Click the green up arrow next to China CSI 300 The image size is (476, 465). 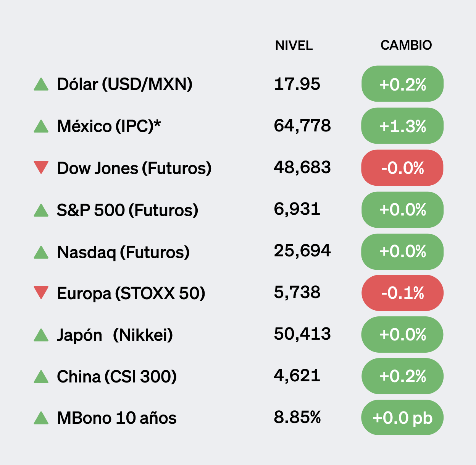tap(41, 377)
